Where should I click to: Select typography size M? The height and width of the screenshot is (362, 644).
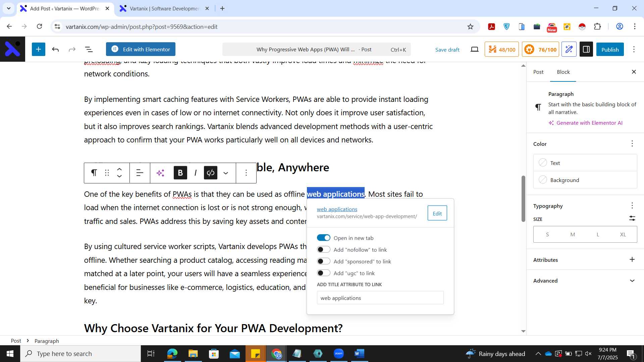(573, 234)
